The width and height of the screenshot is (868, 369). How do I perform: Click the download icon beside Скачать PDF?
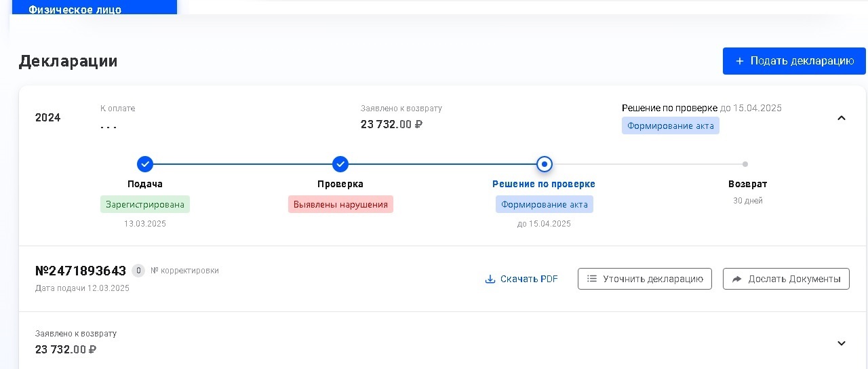tap(490, 279)
